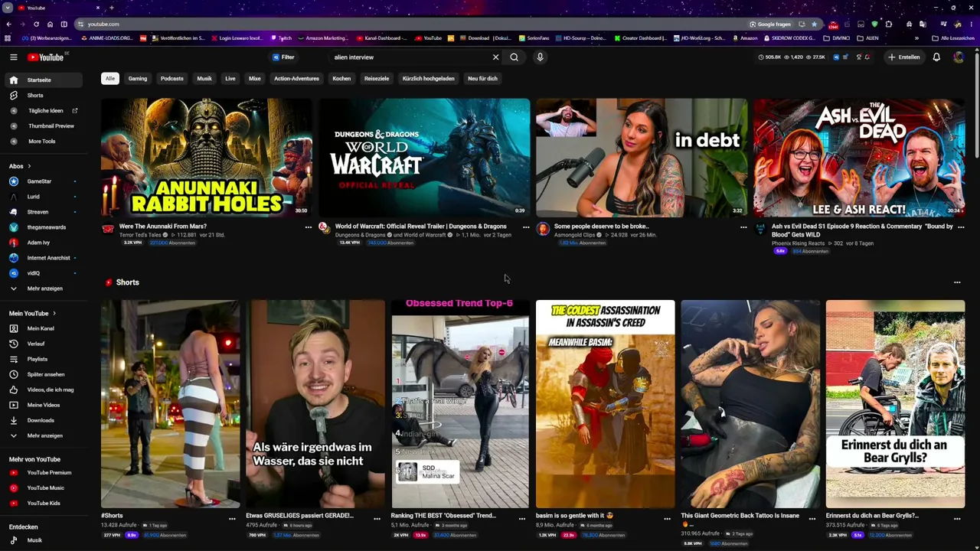Click the YouTube logo
The image size is (980, 551).
[47, 57]
